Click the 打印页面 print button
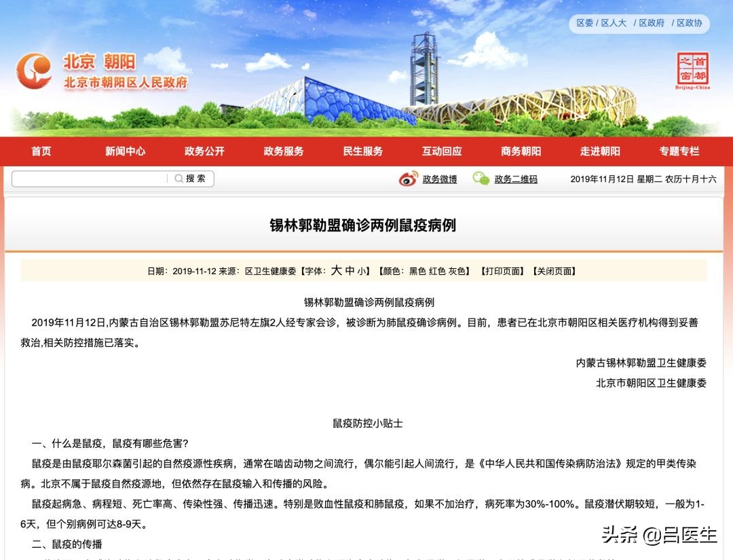 [x=504, y=270]
